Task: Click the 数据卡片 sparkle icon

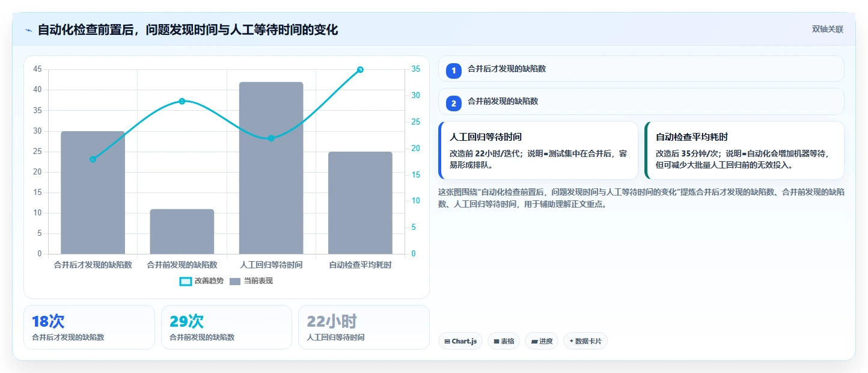Action: coord(571,341)
